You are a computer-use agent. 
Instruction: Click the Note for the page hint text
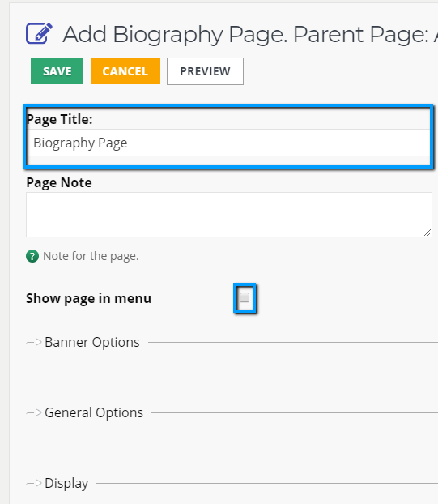91,256
